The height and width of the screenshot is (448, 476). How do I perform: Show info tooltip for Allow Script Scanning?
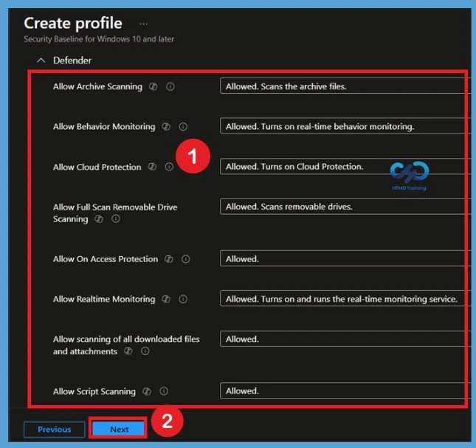coord(164,391)
